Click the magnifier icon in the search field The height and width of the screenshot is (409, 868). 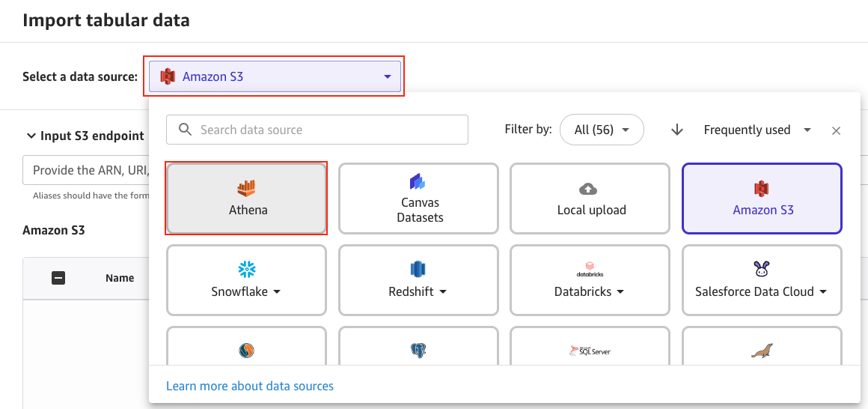[186, 130]
